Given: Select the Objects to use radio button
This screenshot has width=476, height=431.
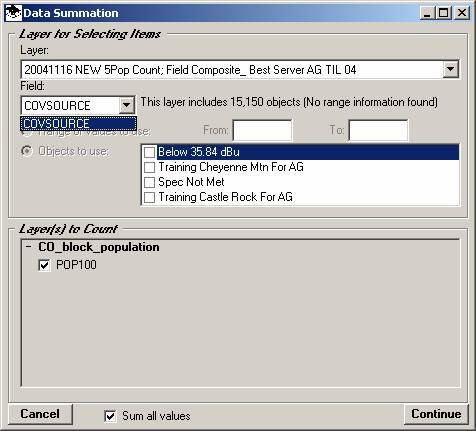Looking at the screenshot, I should point(27,151).
